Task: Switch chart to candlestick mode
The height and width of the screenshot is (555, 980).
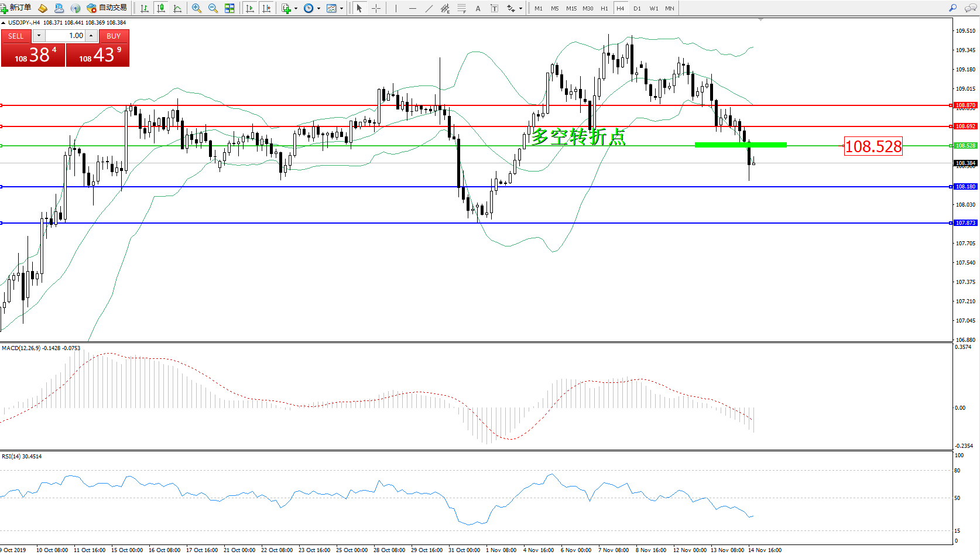Action: click(x=161, y=8)
